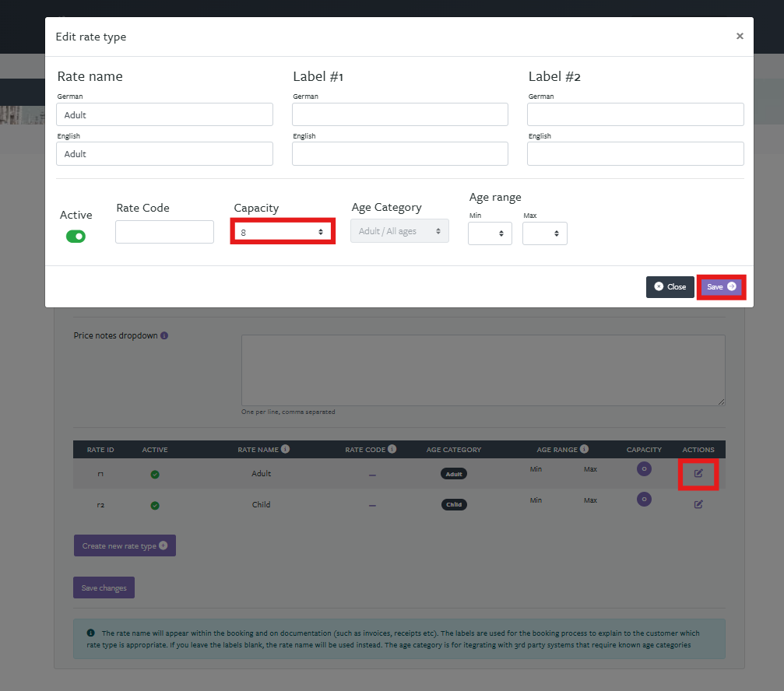The image size is (784, 691).
Task: Save the rate type changes
Action: pyautogui.click(x=721, y=287)
